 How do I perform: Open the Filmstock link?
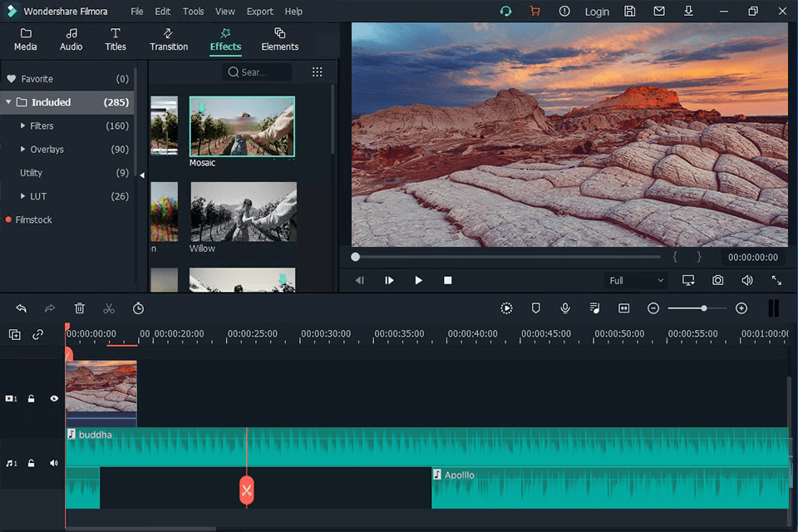pos(33,220)
